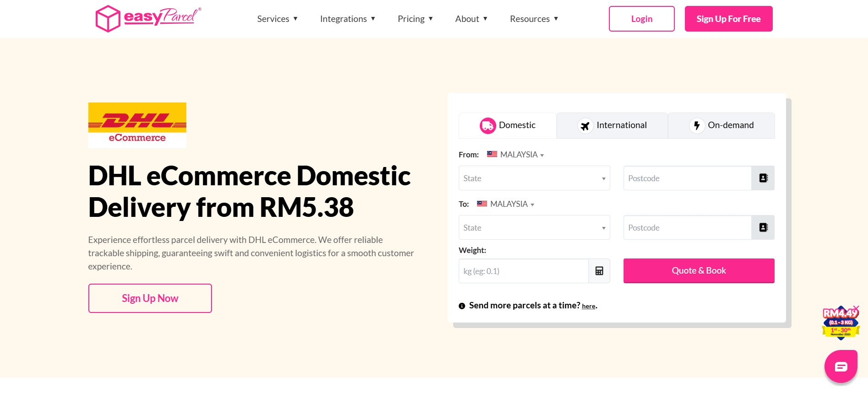The width and height of the screenshot is (868, 393).
Task: Click the DHL eCommerce logo
Action: point(137,125)
